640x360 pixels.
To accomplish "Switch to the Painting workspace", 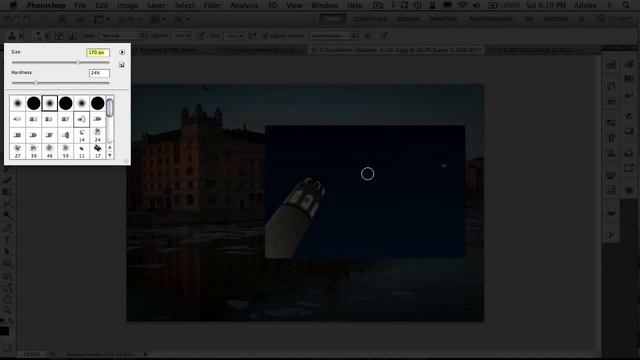I will pyautogui.click(x=444, y=19).
